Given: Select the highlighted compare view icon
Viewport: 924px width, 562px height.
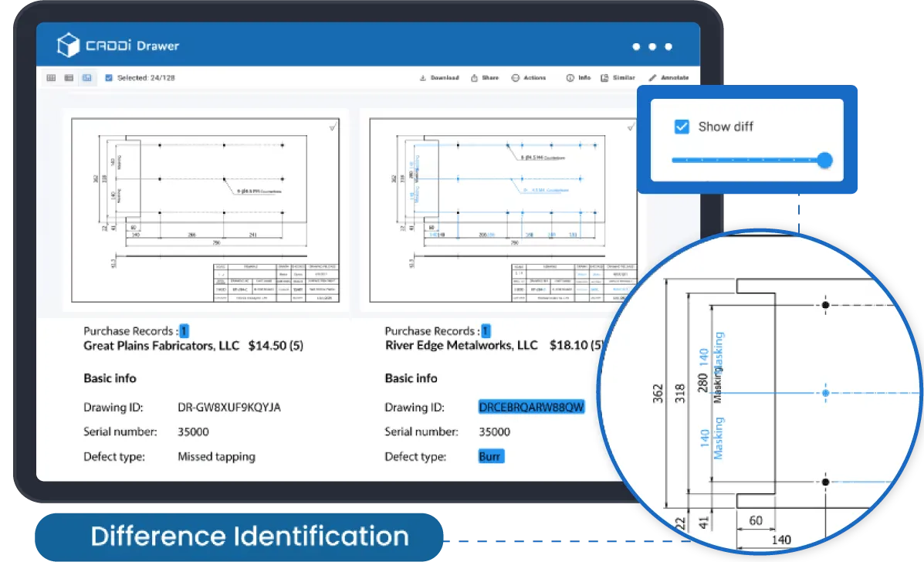Looking at the screenshot, I should (87, 78).
